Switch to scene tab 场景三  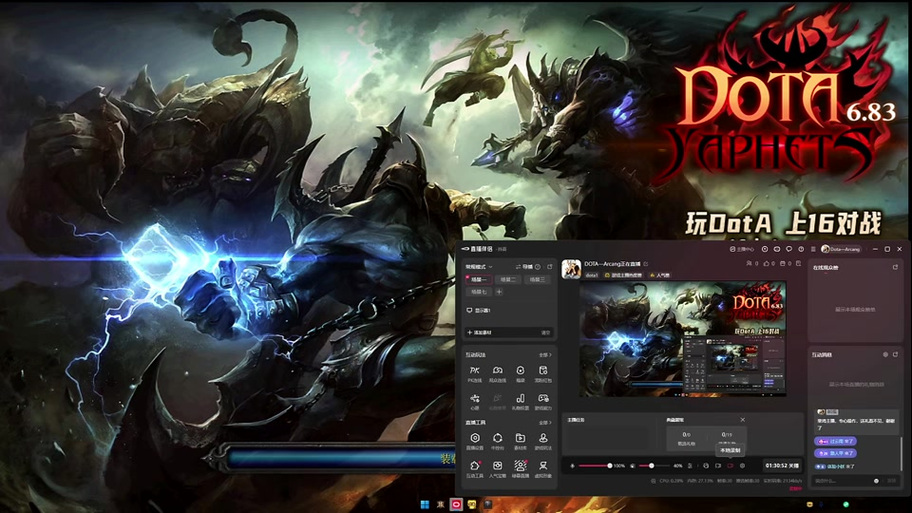(537, 279)
